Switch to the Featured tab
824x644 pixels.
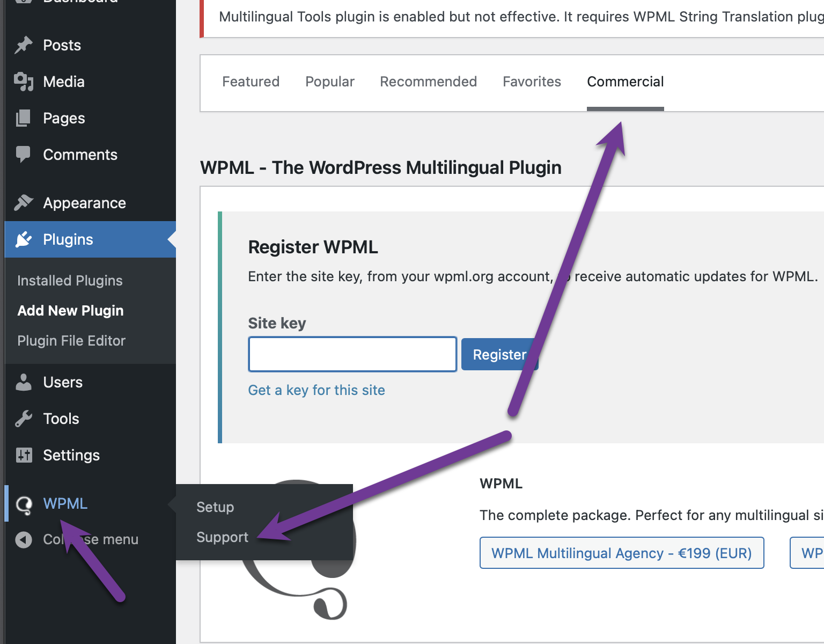[251, 82]
